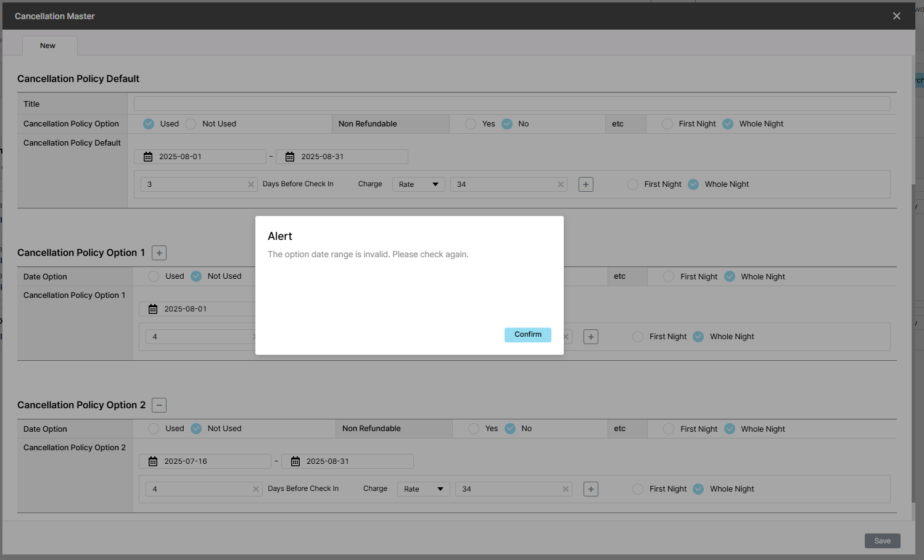Click the Title row label
Image resolution: width=924 pixels, height=560 pixels.
click(x=31, y=104)
